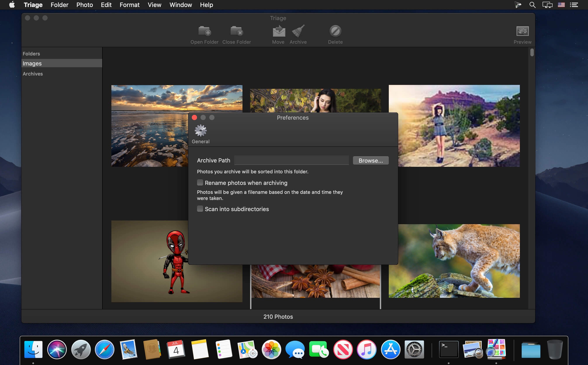Click the Preferences close button
The width and height of the screenshot is (588, 365).
click(x=194, y=117)
